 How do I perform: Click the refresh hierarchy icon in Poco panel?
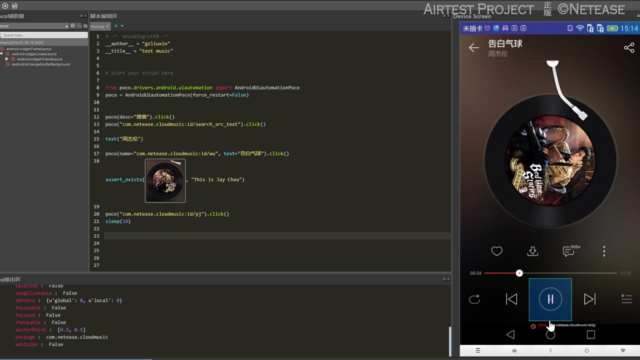(x=85, y=26)
